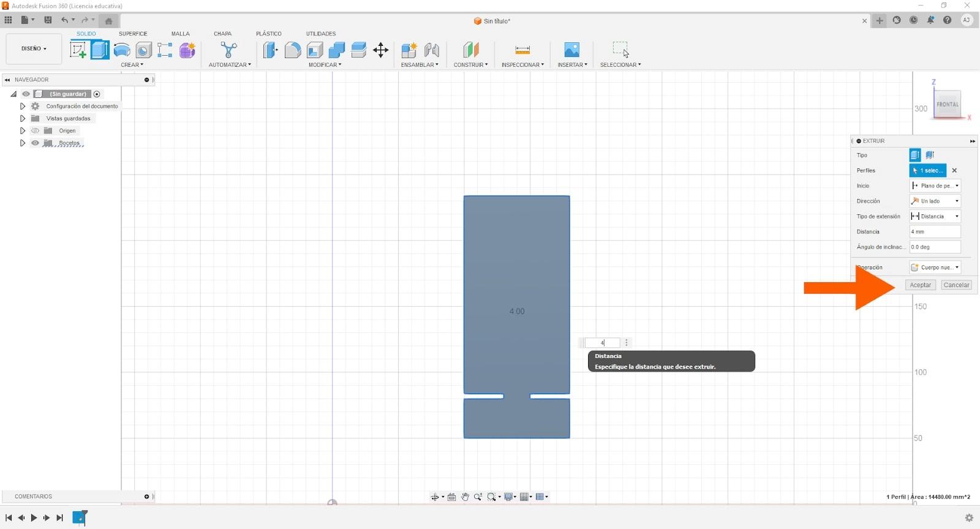Screen dimensions: 980x529
Task: Clear the Perfiles selection
Action: [x=954, y=171]
